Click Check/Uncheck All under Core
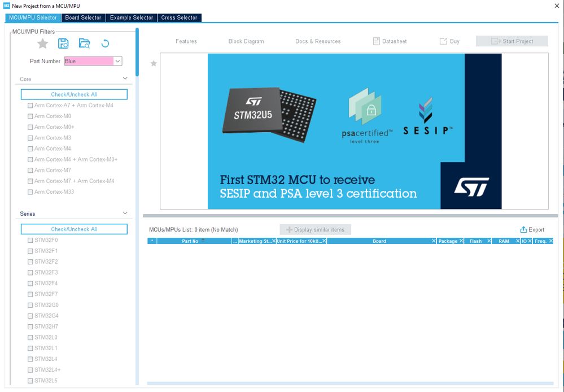Viewport: 564px width, 392px height. (x=74, y=94)
